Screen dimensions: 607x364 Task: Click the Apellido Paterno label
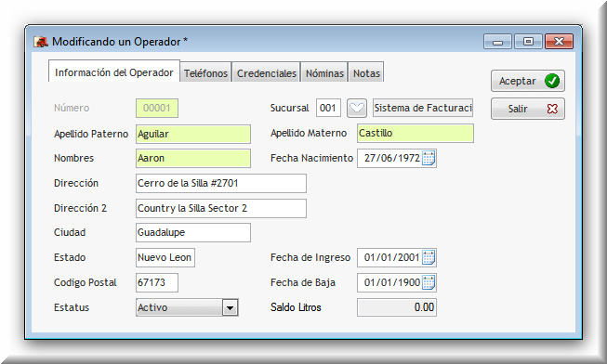point(91,134)
